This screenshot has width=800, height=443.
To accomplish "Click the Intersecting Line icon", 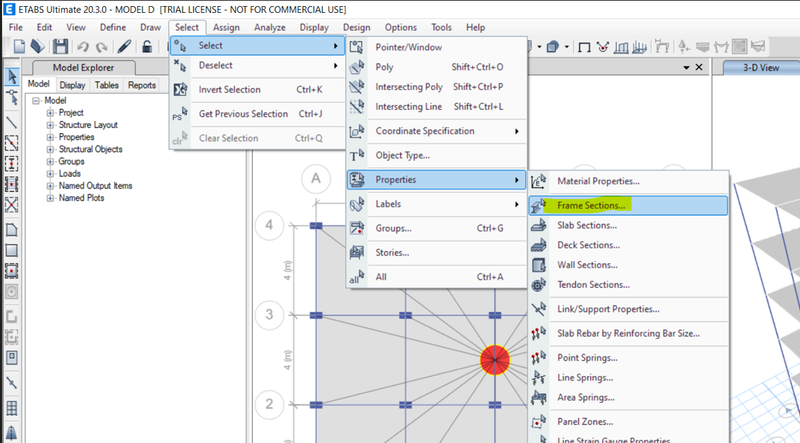I will click(x=357, y=107).
